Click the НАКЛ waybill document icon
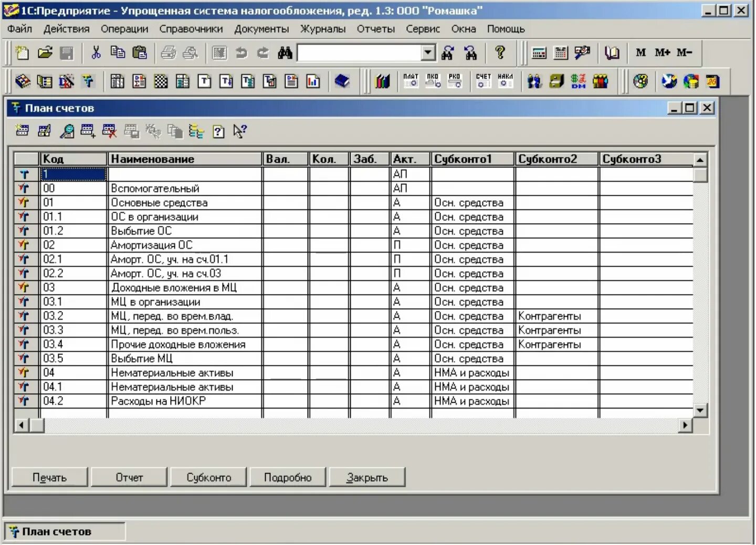Screen dimensions: 756x545 [505, 81]
